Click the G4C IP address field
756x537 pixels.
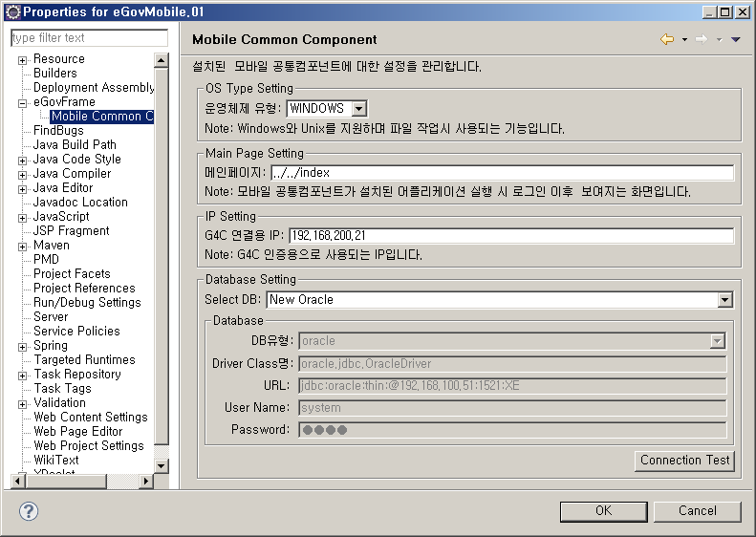510,236
